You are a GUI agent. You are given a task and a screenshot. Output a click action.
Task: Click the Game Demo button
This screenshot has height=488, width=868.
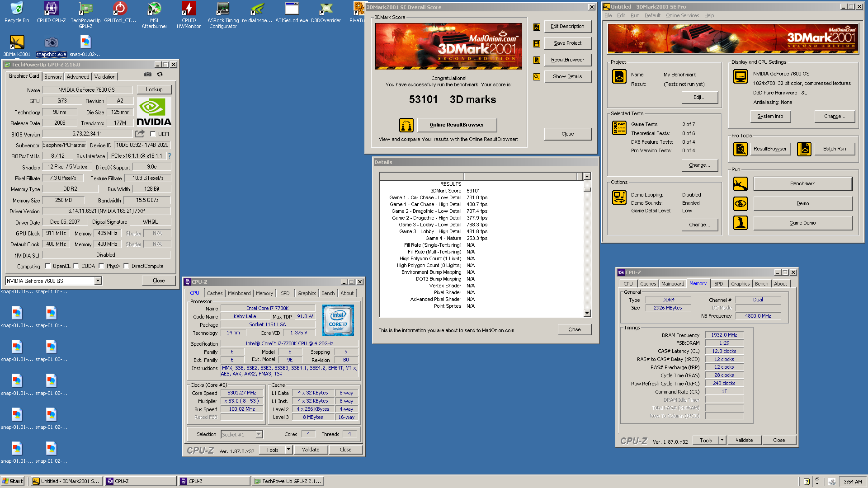[x=802, y=223]
